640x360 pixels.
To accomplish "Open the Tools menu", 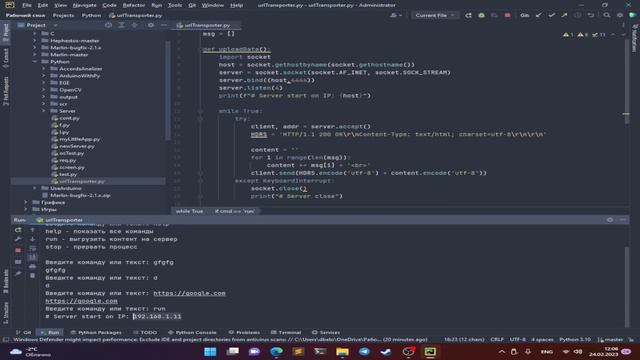I will 175,5.
